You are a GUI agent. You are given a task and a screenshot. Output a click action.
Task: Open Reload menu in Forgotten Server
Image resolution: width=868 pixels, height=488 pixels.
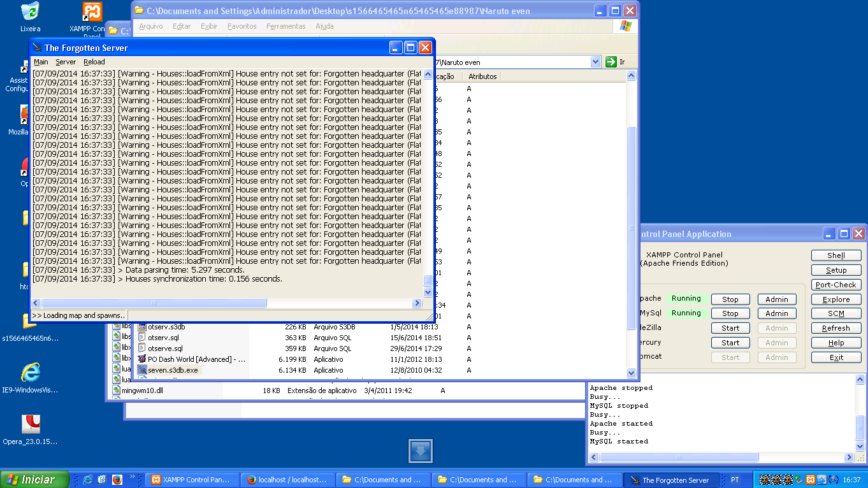coord(94,62)
